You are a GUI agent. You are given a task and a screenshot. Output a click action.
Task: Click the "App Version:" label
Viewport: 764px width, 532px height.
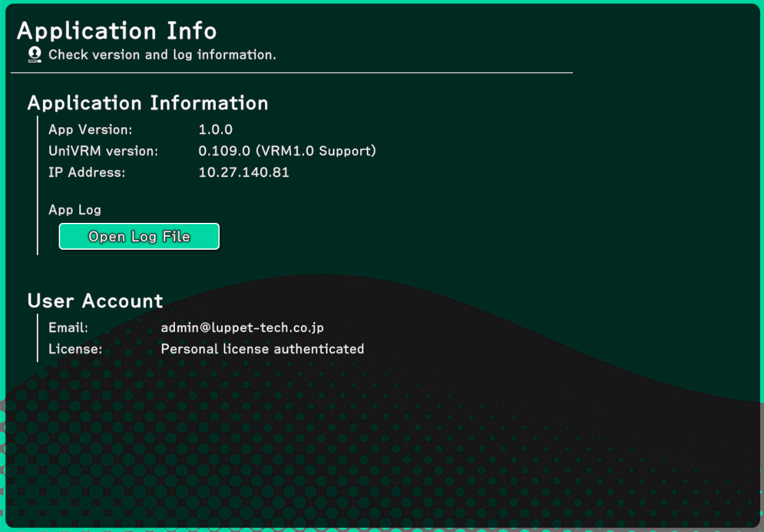pyautogui.click(x=90, y=130)
